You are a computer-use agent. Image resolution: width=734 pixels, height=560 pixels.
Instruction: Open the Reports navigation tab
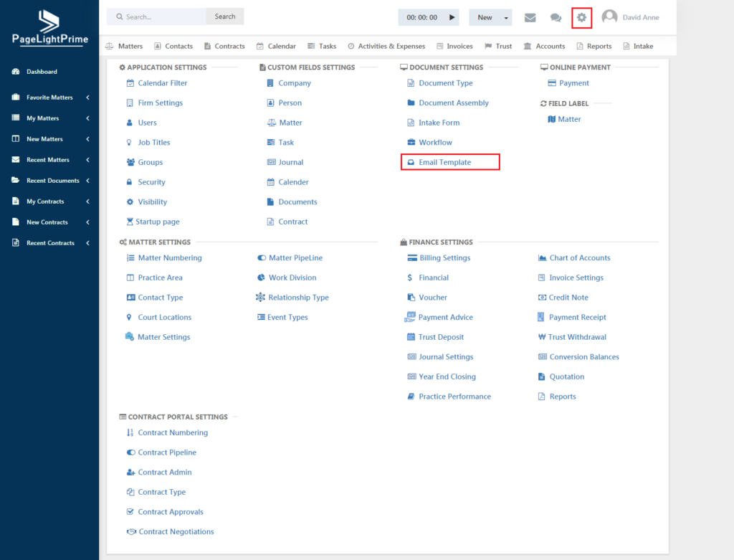(594, 47)
